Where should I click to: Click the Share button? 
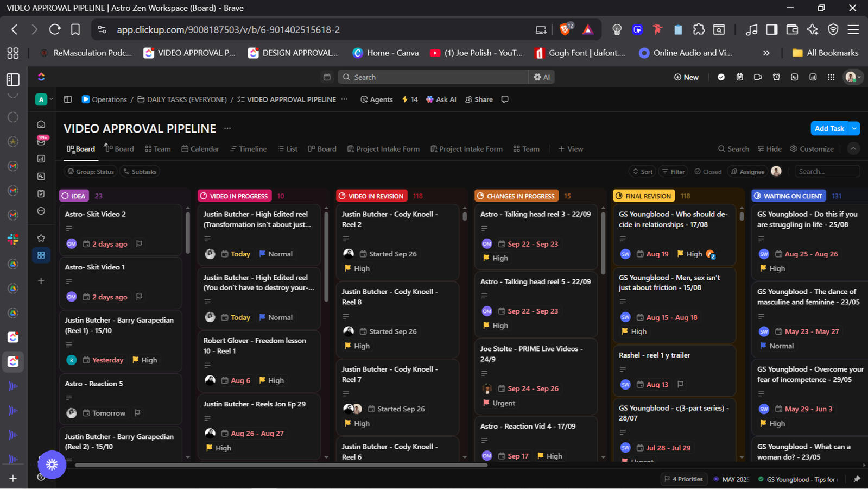click(x=479, y=99)
